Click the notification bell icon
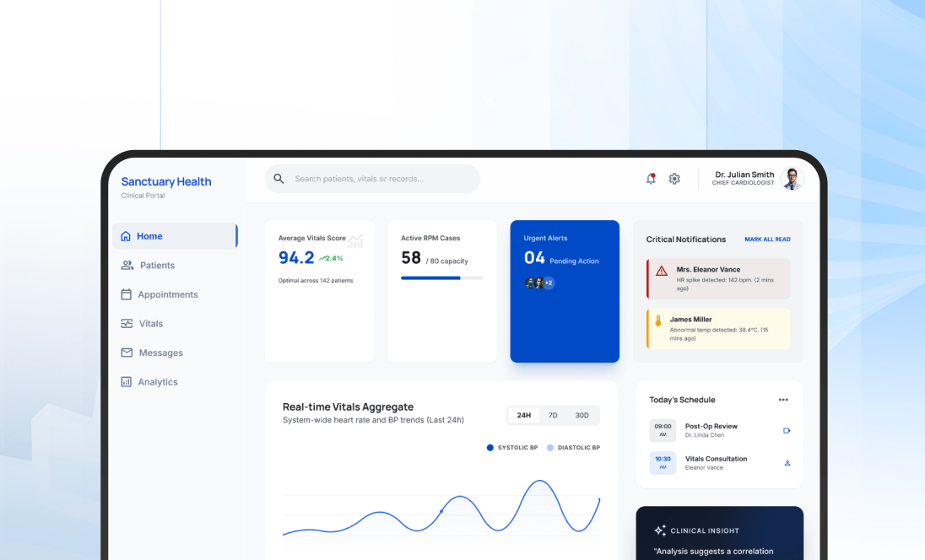Screen dimensions: 925x560 tap(651, 179)
